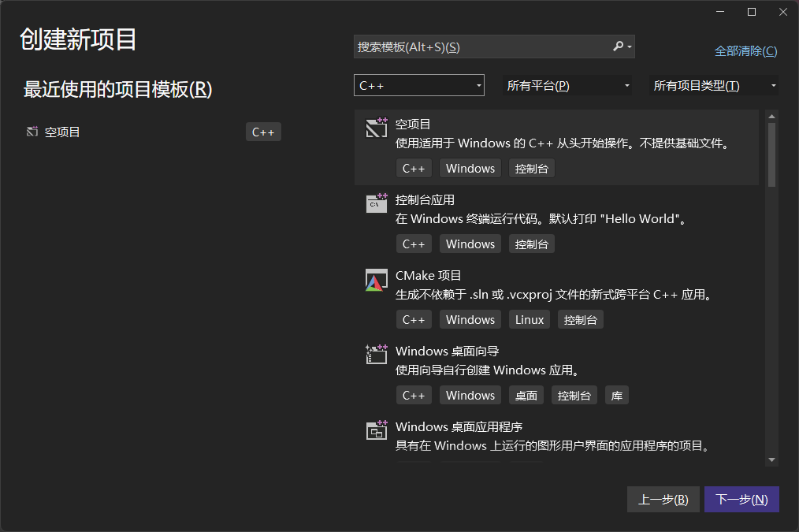Screen dimensions: 799x532
Task: Click the Linux tag under CMake 项目
Action: [x=530, y=319]
